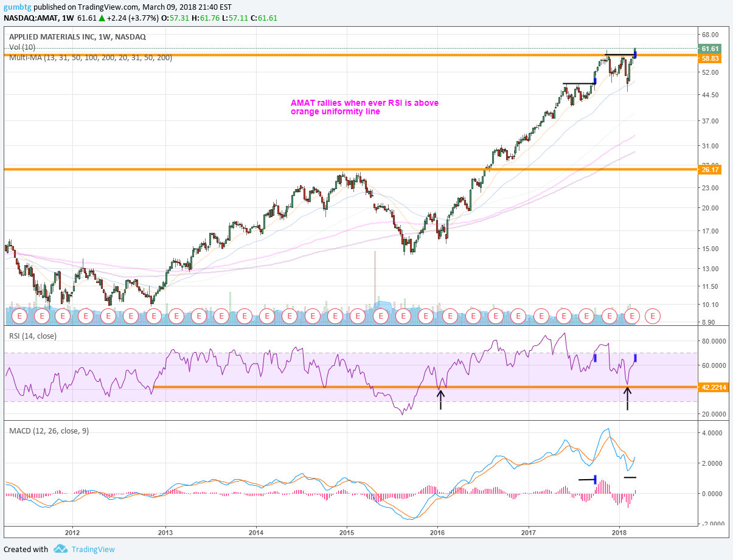Click the 2013 year label on time axis
Screen dimensions: 733x560
(x=165, y=533)
